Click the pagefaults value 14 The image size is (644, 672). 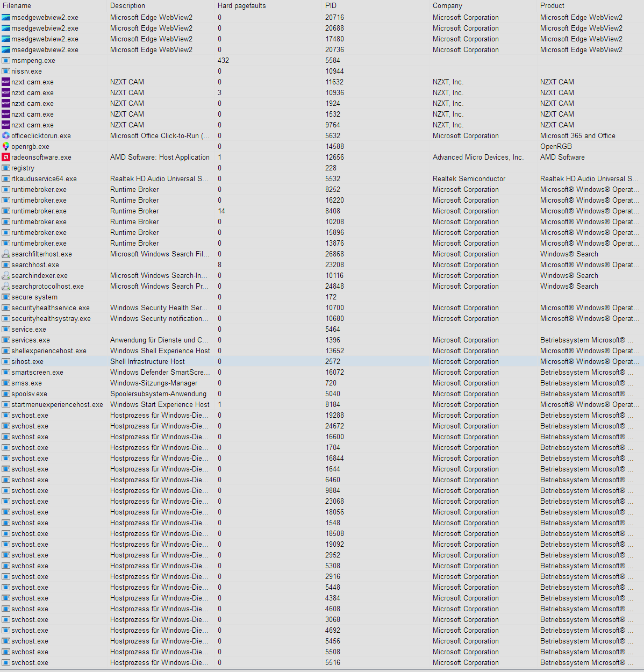221,211
